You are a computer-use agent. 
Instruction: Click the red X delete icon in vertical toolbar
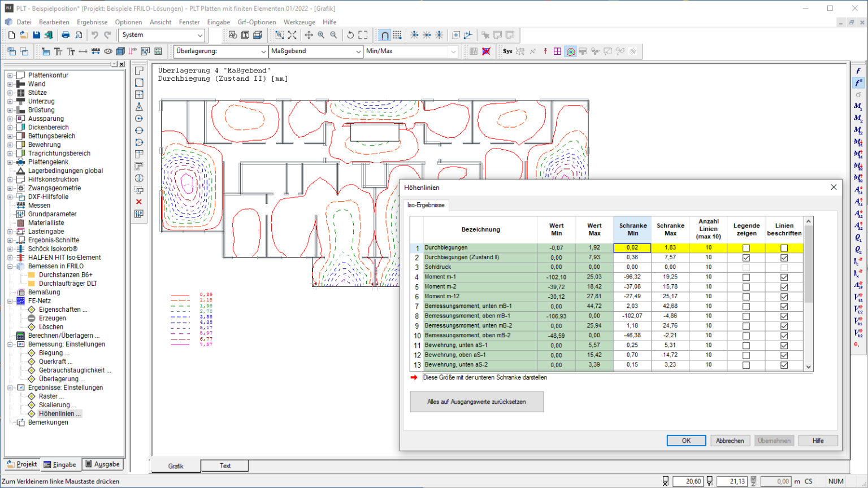(139, 202)
